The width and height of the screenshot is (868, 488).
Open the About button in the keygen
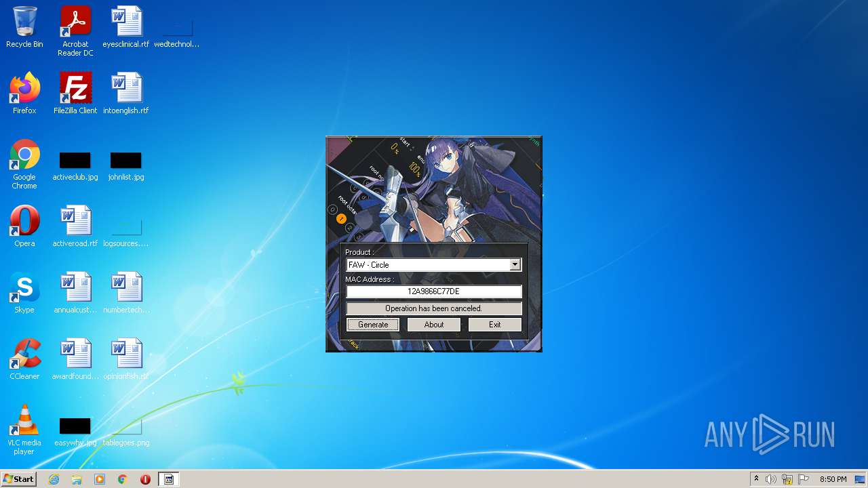pos(434,325)
